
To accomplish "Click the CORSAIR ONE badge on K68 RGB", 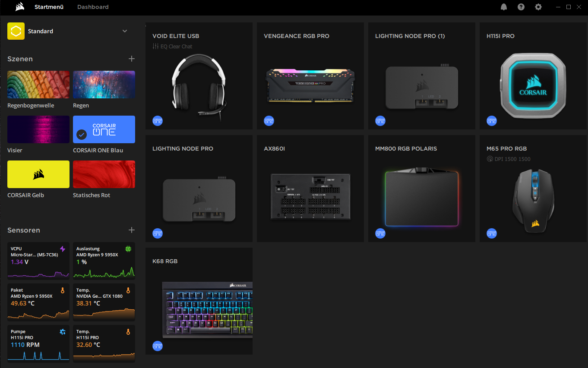I will tap(157, 346).
